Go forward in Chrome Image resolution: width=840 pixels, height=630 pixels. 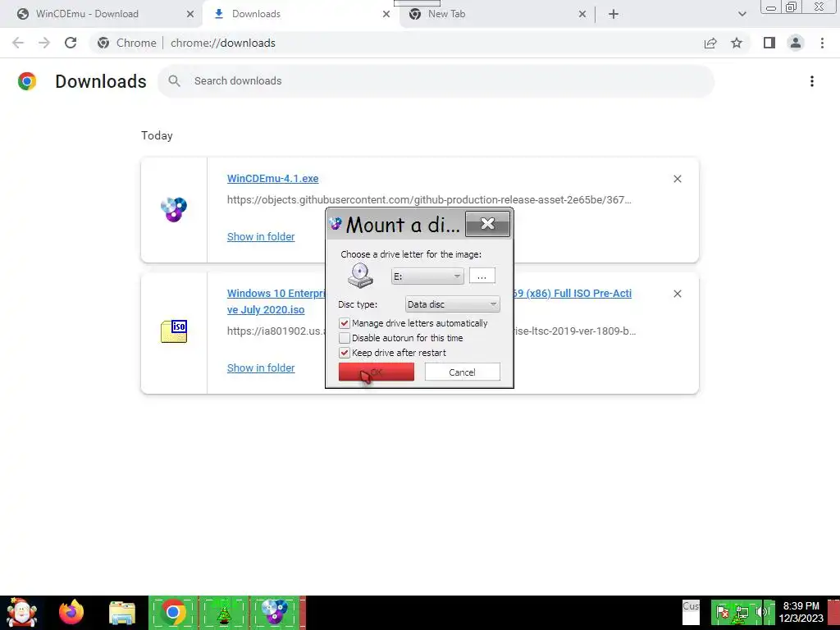pyautogui.click(x=44, y=43)
